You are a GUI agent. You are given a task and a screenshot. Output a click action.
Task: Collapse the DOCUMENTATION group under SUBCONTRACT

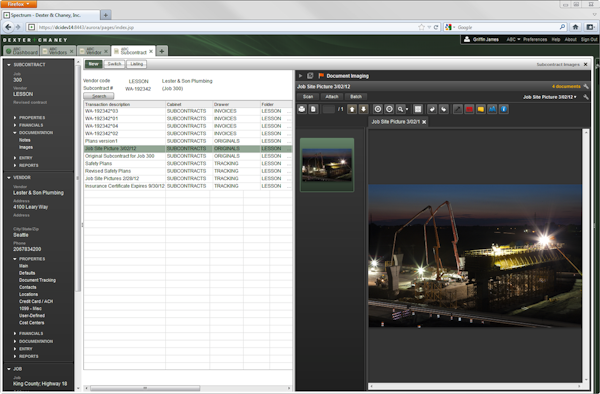pos(15,133)
